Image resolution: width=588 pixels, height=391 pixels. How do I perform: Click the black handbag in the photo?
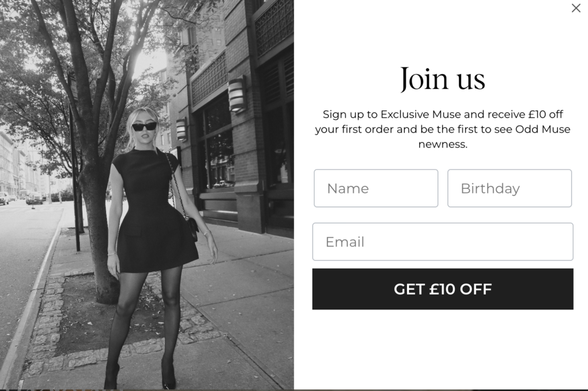click(193, 228)
